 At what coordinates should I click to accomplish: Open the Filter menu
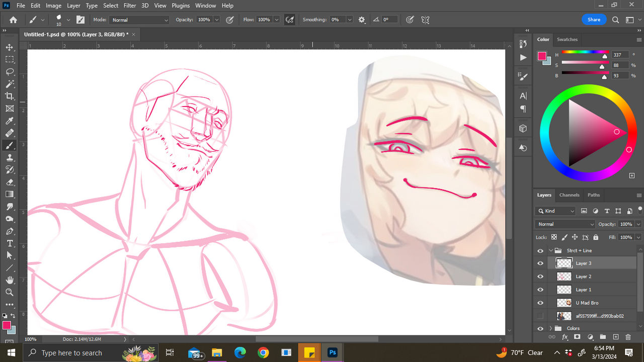[130, 6]
